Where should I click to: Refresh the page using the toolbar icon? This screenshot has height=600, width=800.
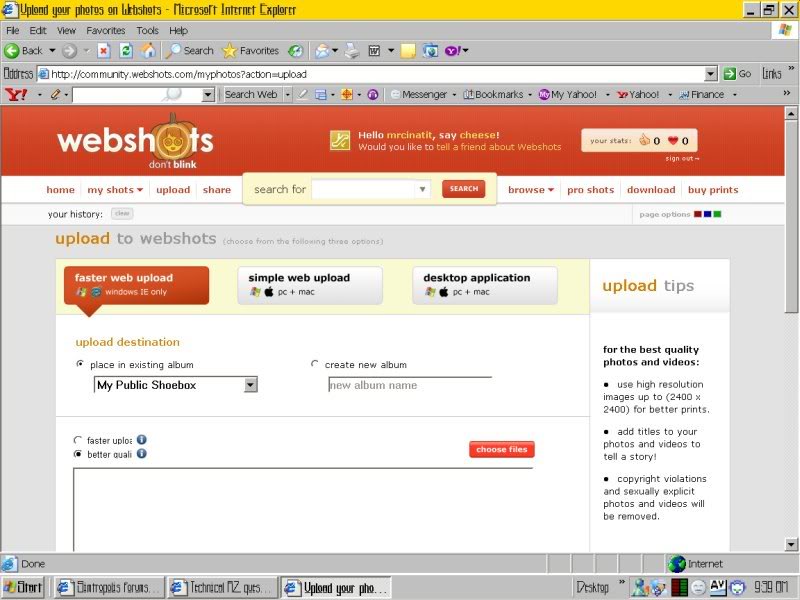coord(126,50)
